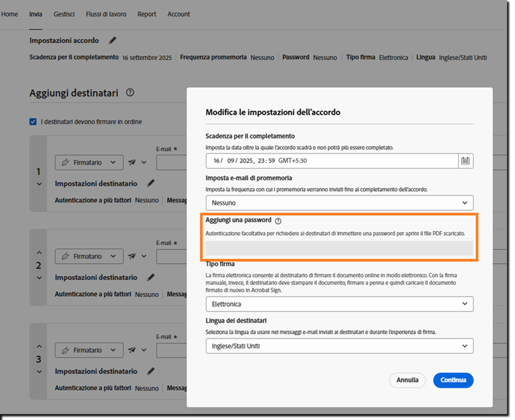Switch to the Gestisci tab

click(x=64, y=14)
